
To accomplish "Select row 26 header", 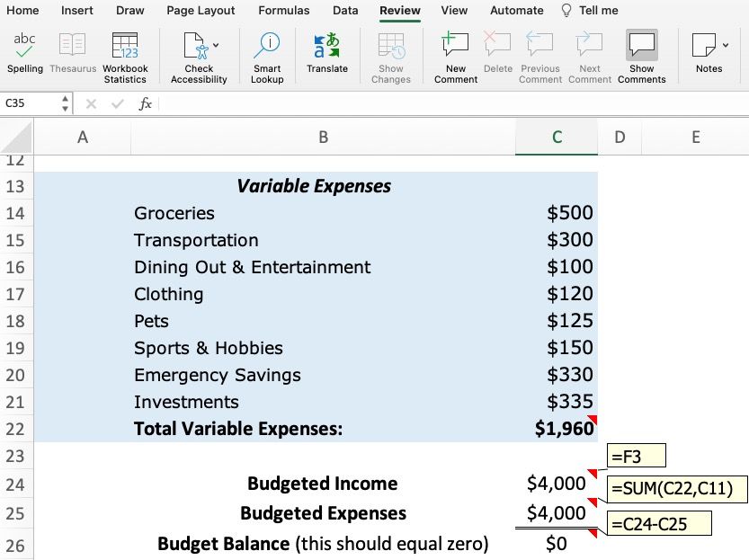I will point(16,545).
